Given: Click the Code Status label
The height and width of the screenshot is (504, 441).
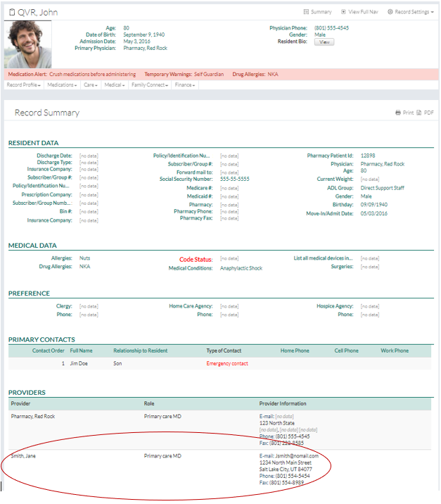Looking at the screenshot, I should click(196, 259).
